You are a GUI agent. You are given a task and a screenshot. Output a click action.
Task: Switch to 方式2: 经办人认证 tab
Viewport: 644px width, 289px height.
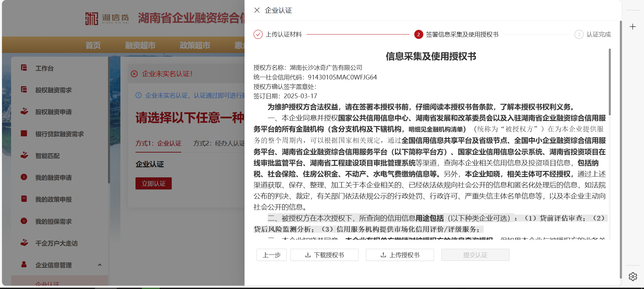pyautogui.click(x=219, y=143)
